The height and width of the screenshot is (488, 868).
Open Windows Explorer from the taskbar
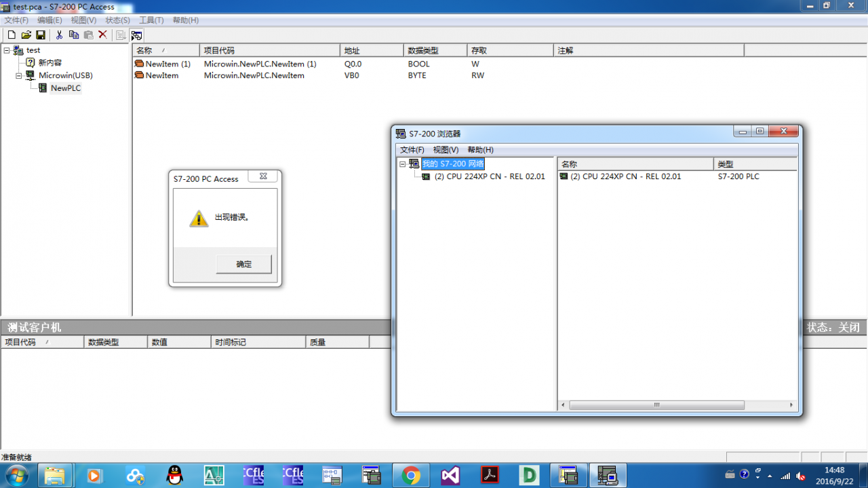pyautogui.click(x=56, y=476)
